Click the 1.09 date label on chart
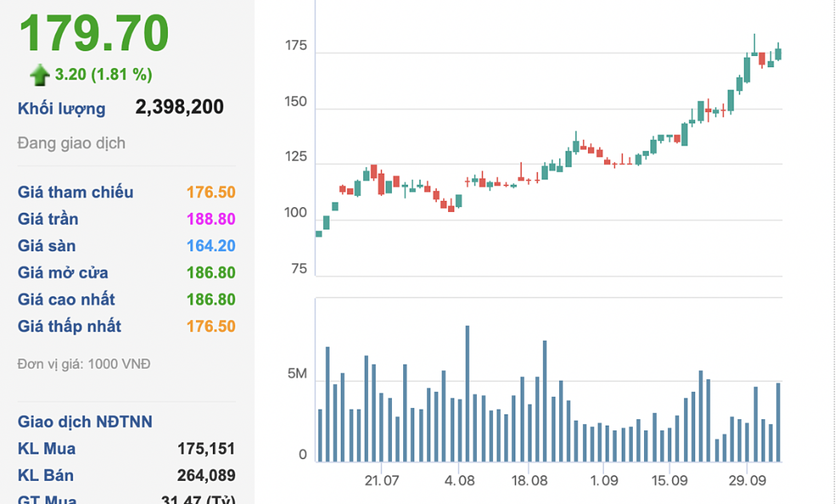Image resolution: width=840 pixels, height=504 pixels. (x=604, y=481)
